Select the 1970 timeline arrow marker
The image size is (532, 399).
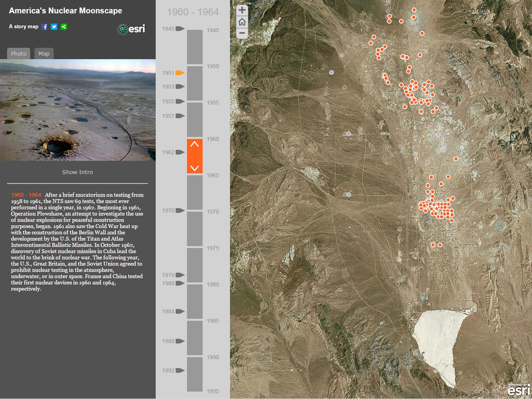click(180, 211)
